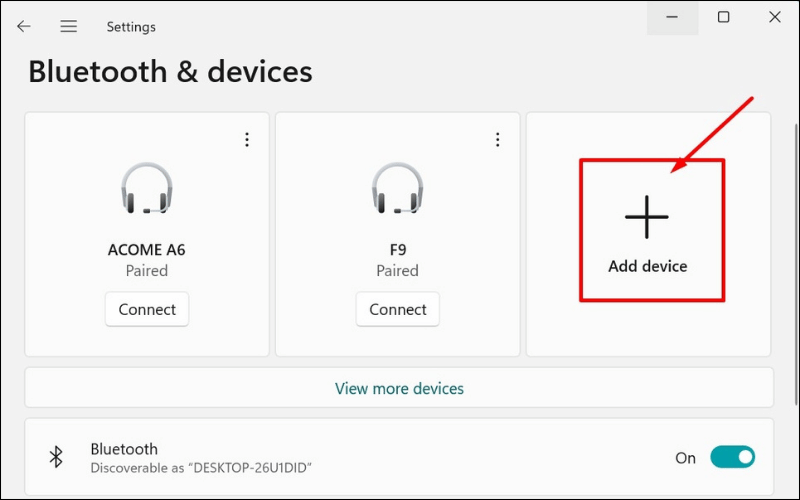
Task: Connect the ACOME A6 headset
Action: [147, 309]
